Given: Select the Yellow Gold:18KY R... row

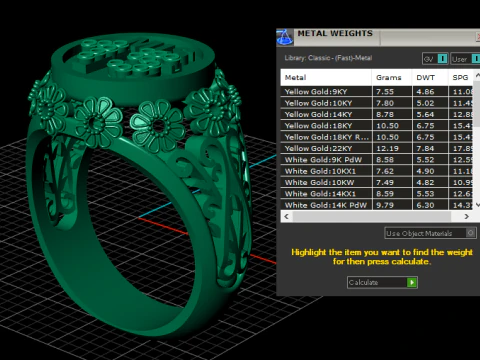Looking at the screenshot, I should (x=377, y=137).
